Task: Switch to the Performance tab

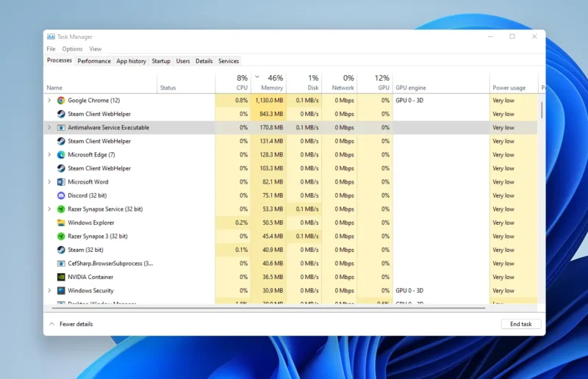Action: click(94, 61)
